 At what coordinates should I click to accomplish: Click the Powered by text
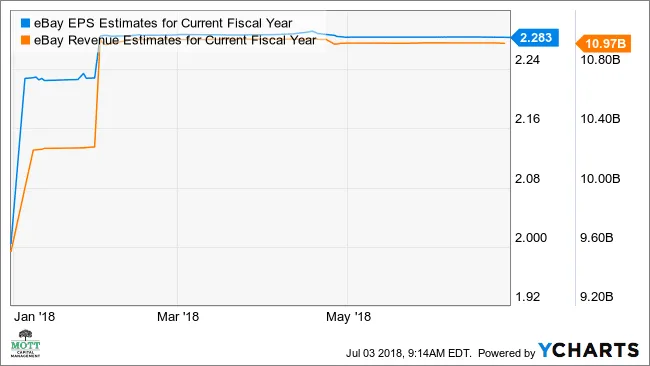[507, 353]
